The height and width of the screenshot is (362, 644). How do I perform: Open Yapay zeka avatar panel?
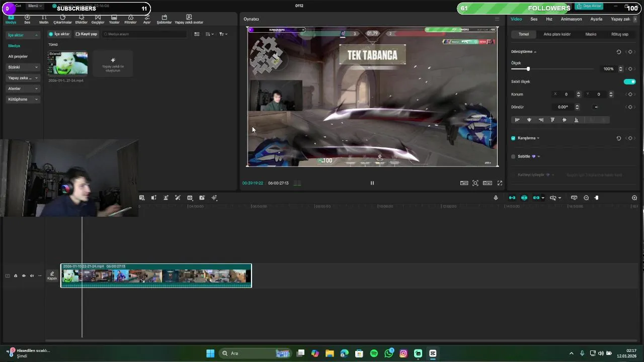click(189, 19)
